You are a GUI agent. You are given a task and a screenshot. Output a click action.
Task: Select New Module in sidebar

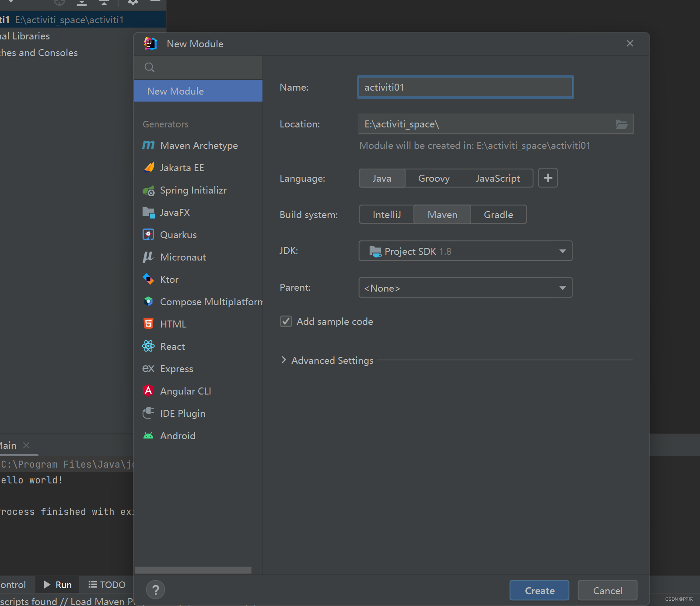click(x=198, y=91)
